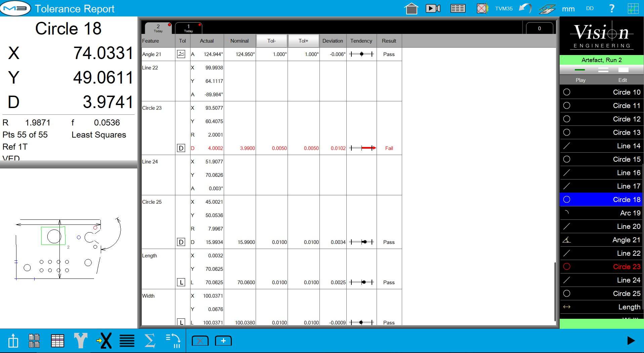This screenshot has width=644, height=353.
Task: Click the DD angle format selector
Action: pyautogui.click(x=590, y=8)
